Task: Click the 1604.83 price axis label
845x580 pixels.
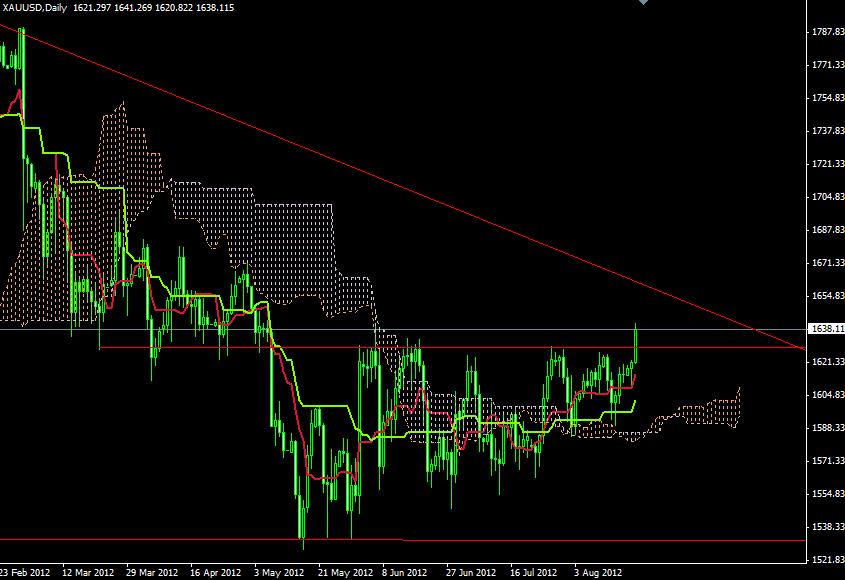Action: click(x=828, y=395)
